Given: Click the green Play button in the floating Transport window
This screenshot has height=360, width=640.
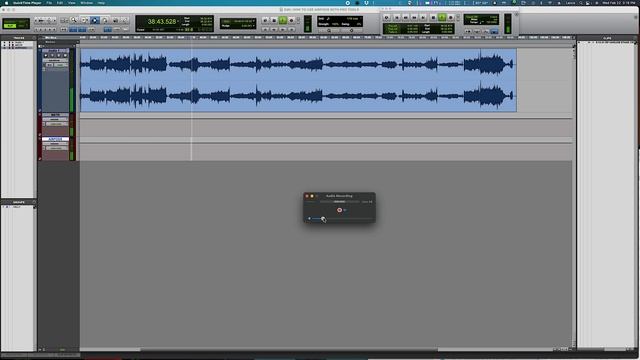Looking at the screenshot, I should coord(442,17).
